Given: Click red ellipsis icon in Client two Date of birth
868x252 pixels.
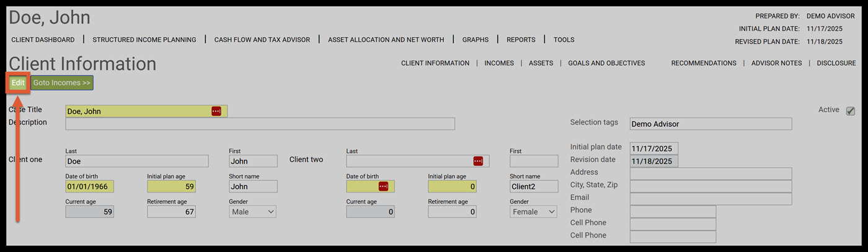Looking at the screenshot, I should pos(383,186).
